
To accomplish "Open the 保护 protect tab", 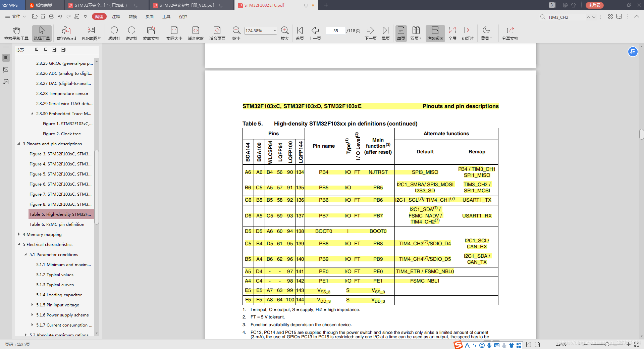I will (x=183, y=16).
